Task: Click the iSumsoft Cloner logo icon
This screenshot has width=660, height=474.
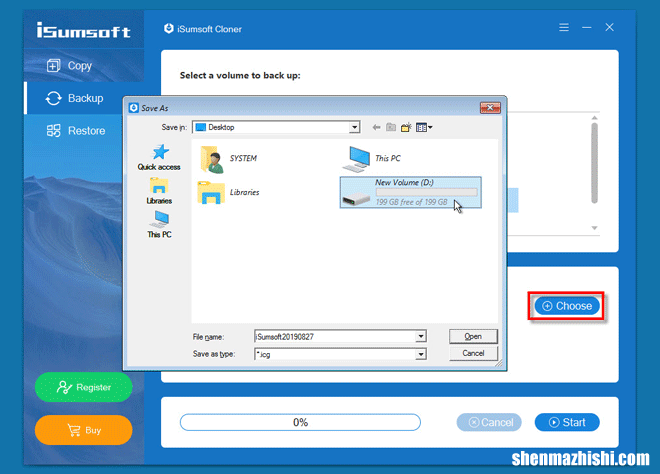Action: pyautogui.click(x=168, y=29)
